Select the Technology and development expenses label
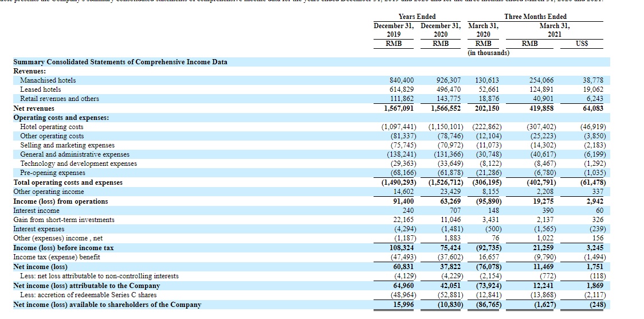The height and width of the screenshot is (319, 644). pos(78,164)
